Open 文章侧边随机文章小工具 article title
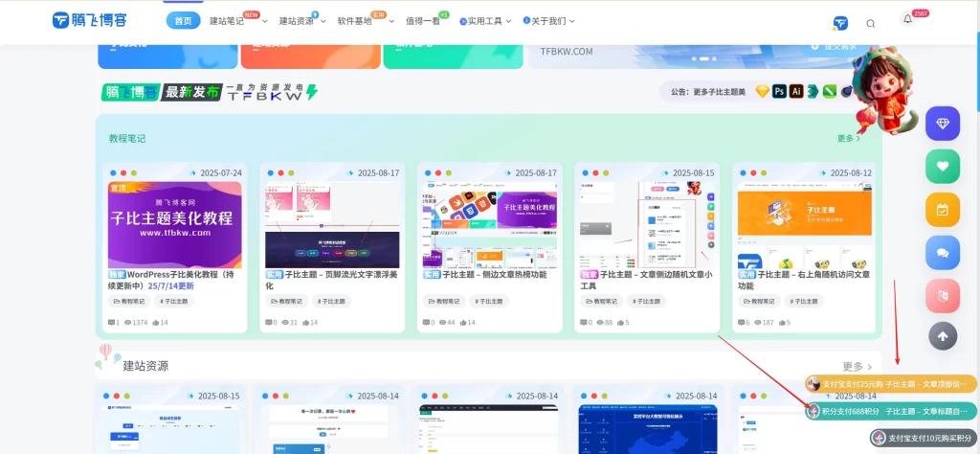The height and width of the screenshot is (454, 980). click(x=647, y=280)
